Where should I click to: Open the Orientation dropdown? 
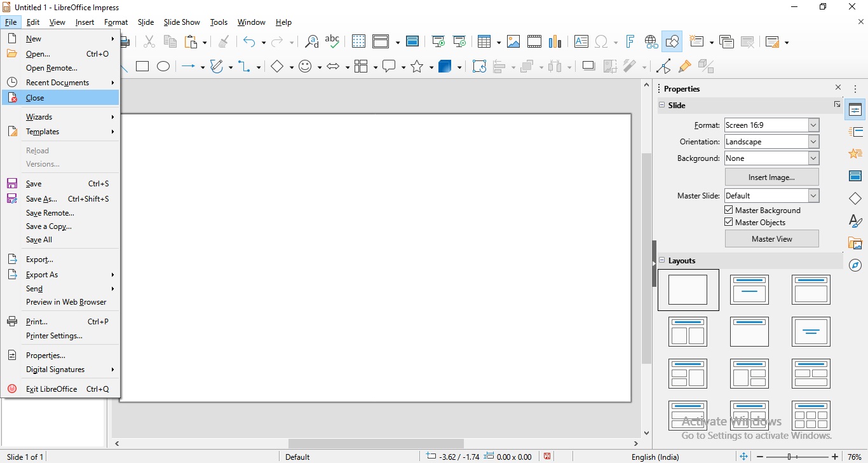pos(813,142)
